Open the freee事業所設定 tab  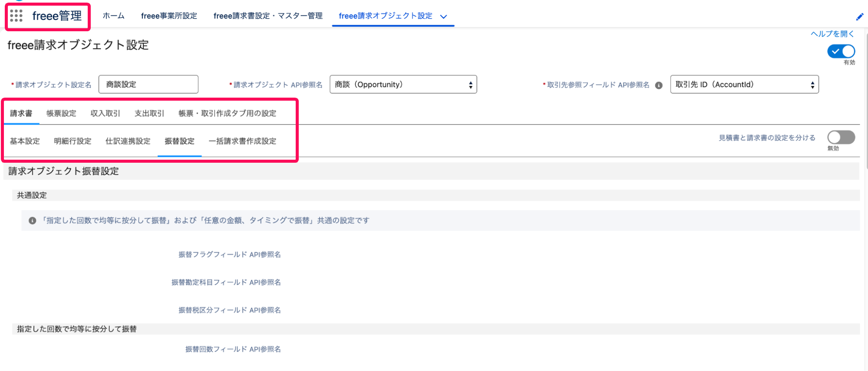[x=169, y=16]
